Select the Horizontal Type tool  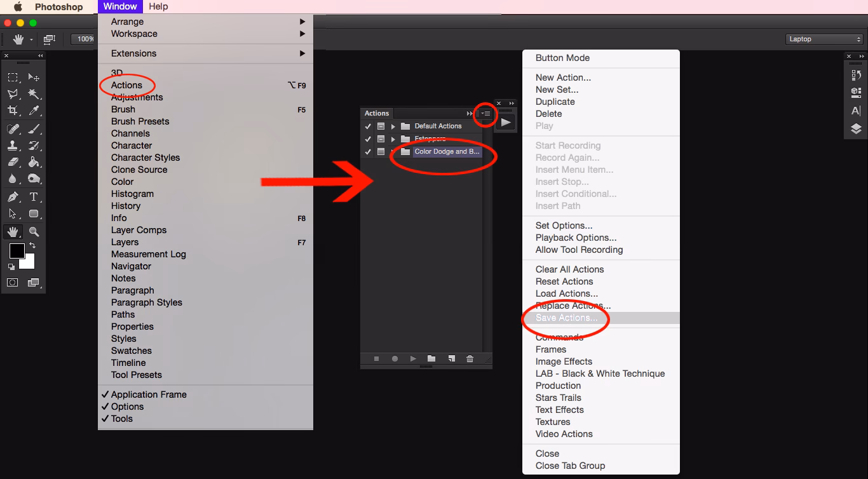pyautogui.click(x=34, y=197)
